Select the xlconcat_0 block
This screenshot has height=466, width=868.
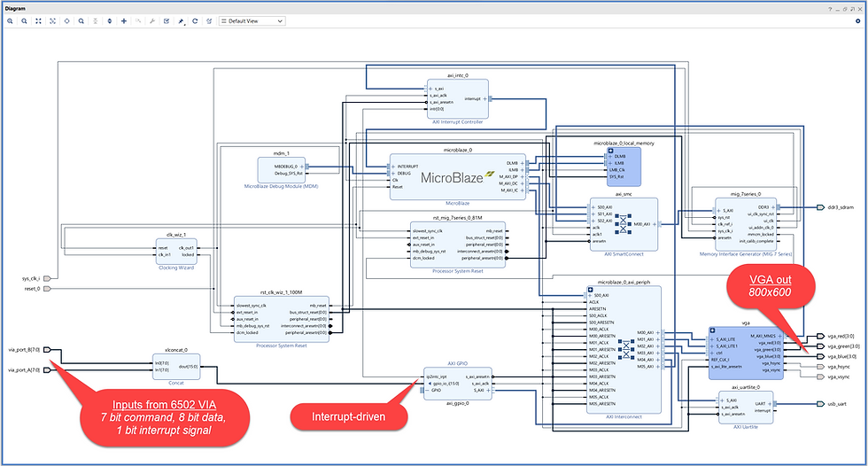pyautogui.click(x=176, y=367)
